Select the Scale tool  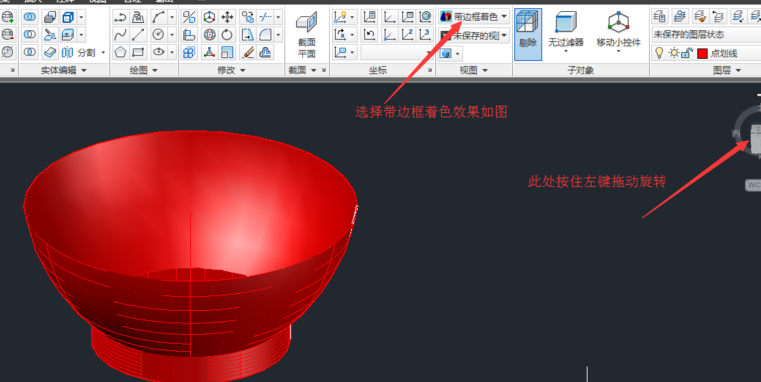tap(227, 51)
